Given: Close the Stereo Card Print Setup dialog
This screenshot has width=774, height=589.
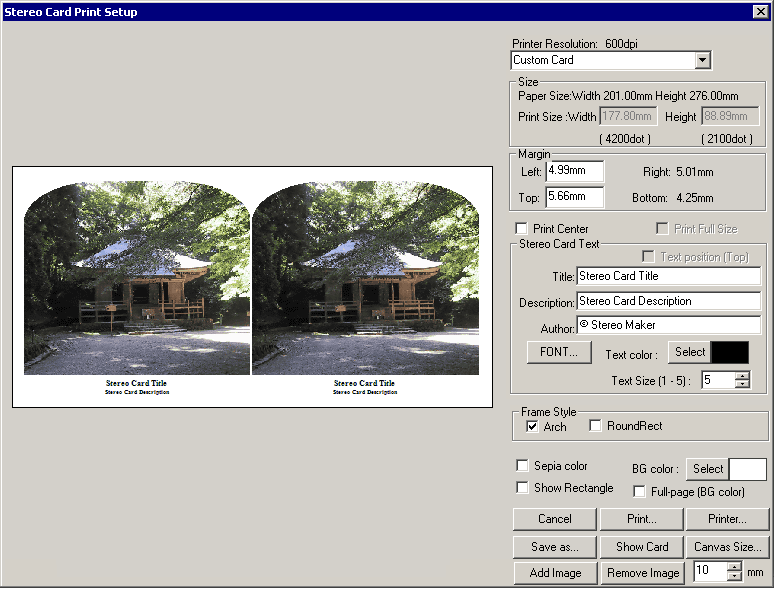Looking at the screenshot, I should [x=761, y=11].
